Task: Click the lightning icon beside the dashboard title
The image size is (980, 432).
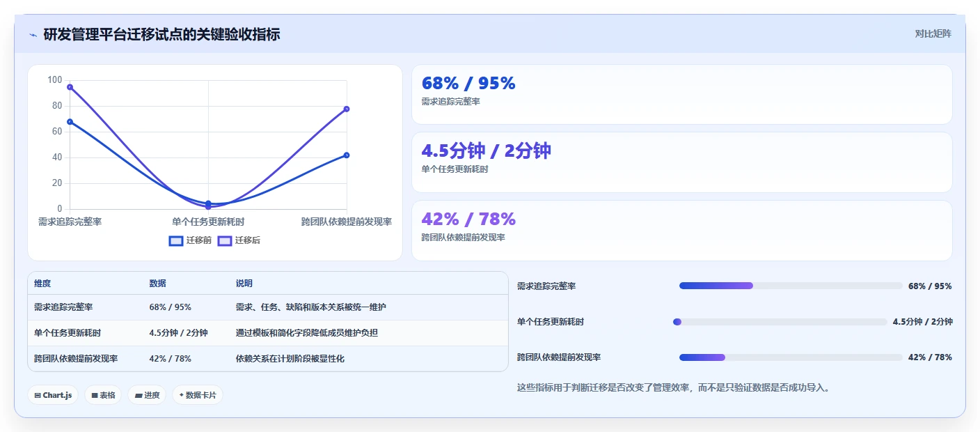Action: tap(33, 35)
